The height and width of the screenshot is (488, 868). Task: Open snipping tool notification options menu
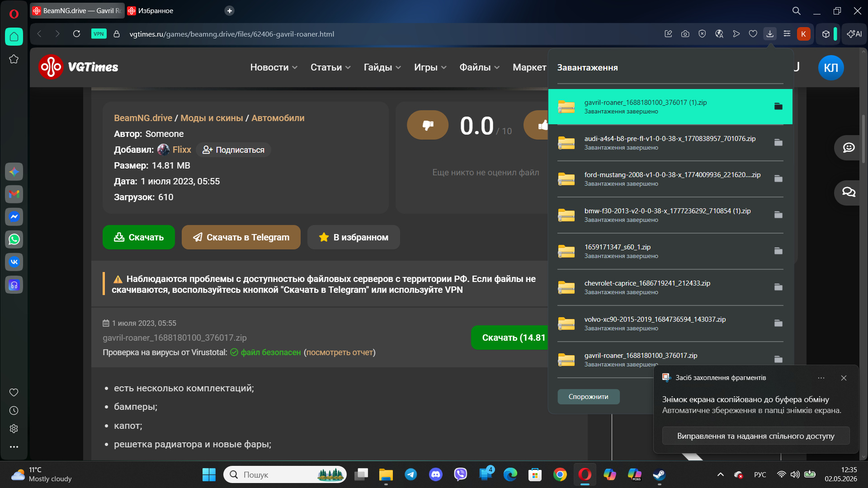(x=821, y=378)
